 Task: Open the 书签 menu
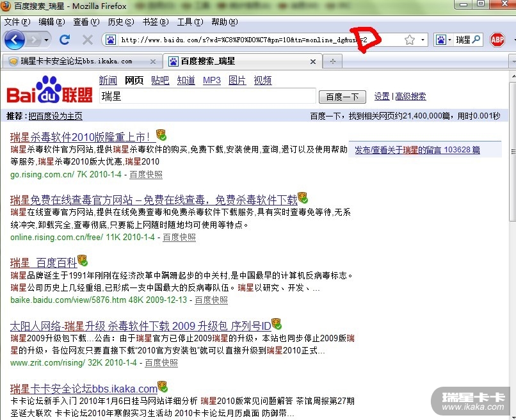coord(156,22)
